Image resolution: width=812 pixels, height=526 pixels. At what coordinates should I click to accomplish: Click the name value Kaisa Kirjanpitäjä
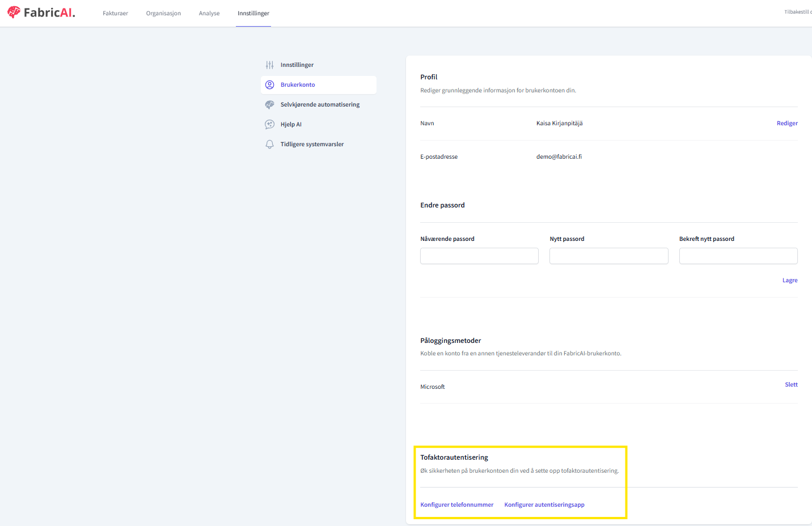[x=560, y=124]
